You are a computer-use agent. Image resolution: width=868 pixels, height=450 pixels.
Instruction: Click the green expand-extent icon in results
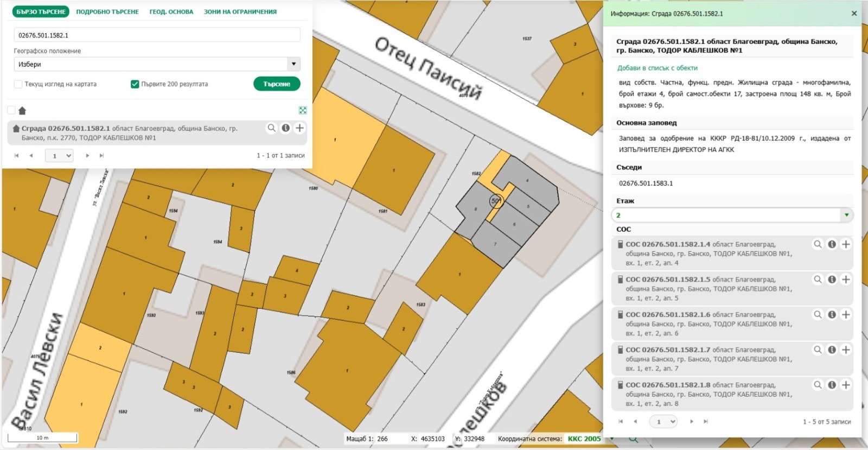(x=303, y=111)
